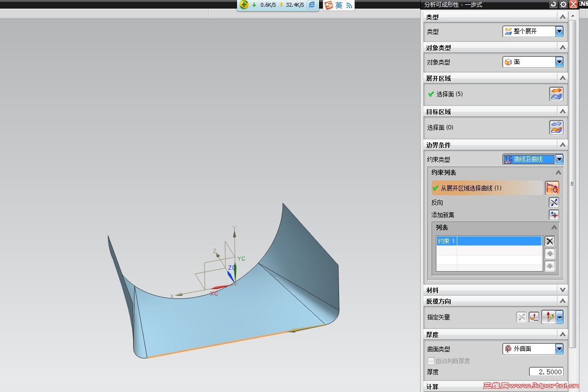Close the 分析可成形性 dialog
Viewport: 588px width, 392px height.
[573, 4]
